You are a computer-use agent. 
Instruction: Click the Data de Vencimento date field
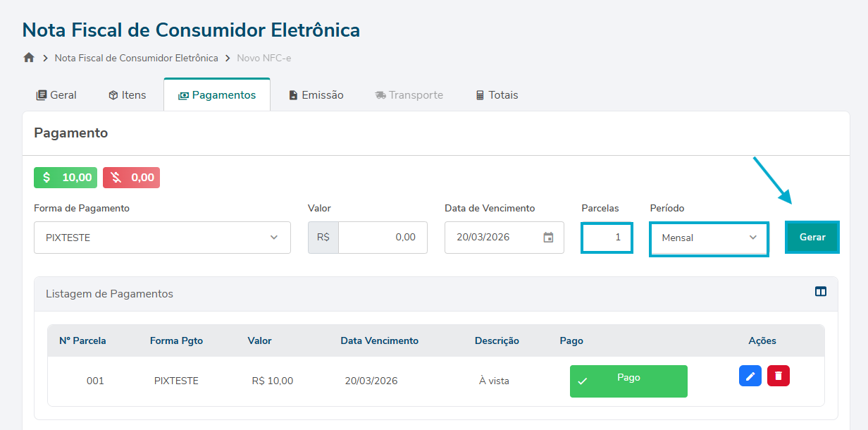click(493, 238)
